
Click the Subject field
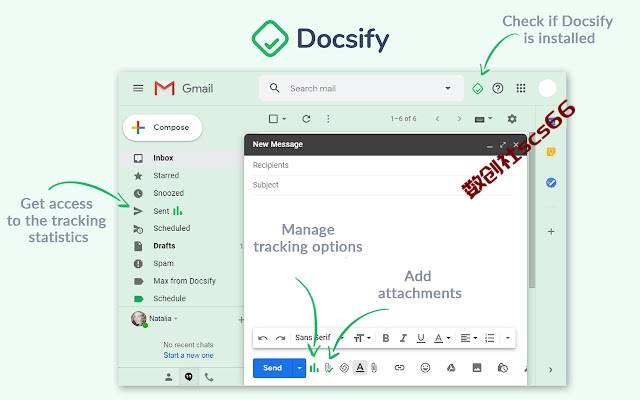[x=386, y=185]
